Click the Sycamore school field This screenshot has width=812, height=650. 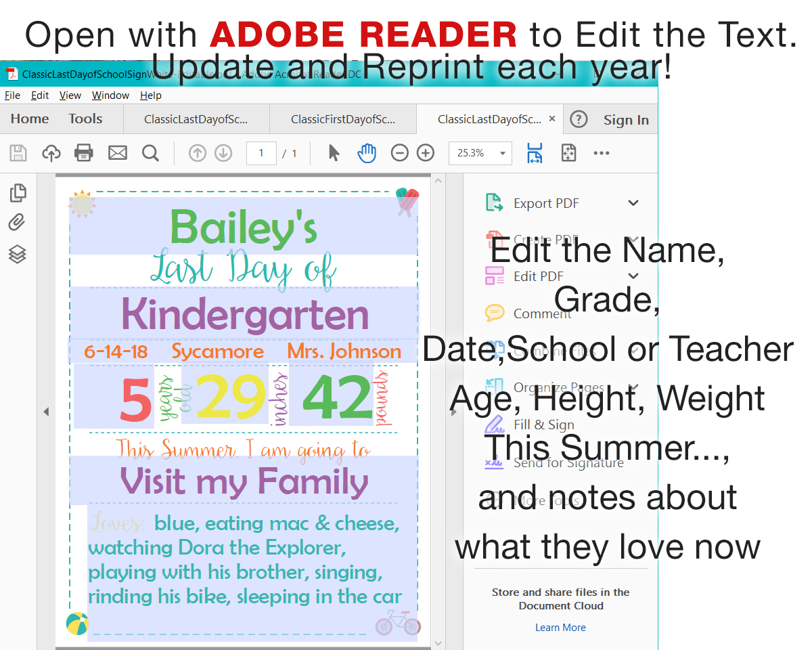tap(219, 351)
